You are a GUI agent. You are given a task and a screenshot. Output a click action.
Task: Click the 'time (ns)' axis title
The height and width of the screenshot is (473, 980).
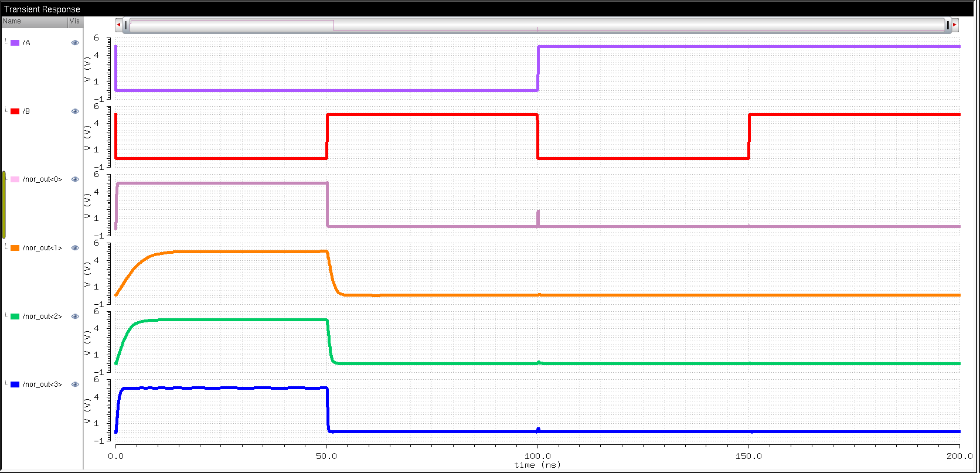(537, 465)
